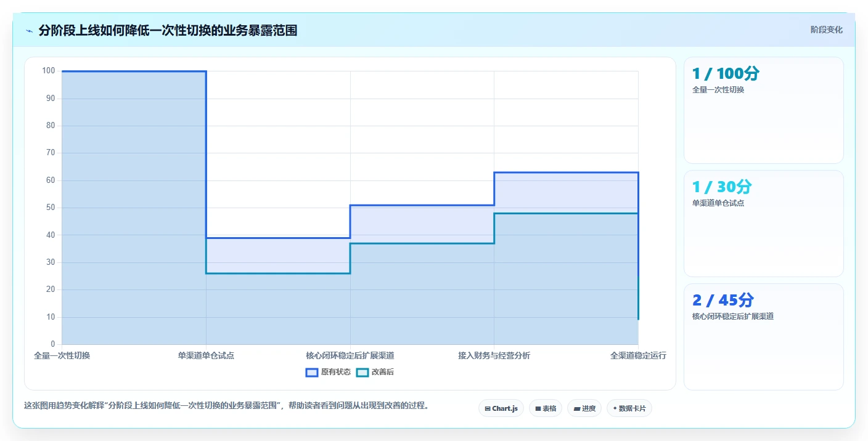
Task: Click the y-axis value 50
Action: [51, 208]
